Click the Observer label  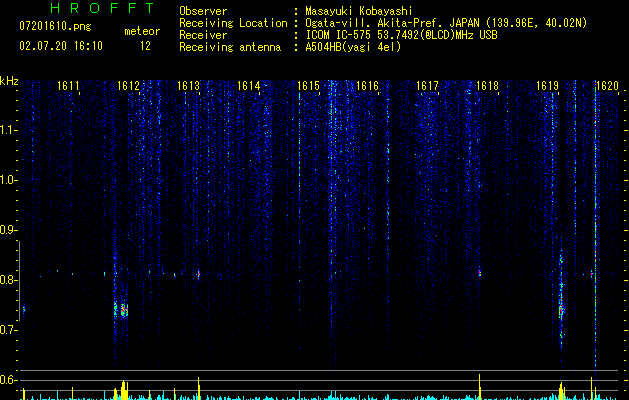point(203,11)
